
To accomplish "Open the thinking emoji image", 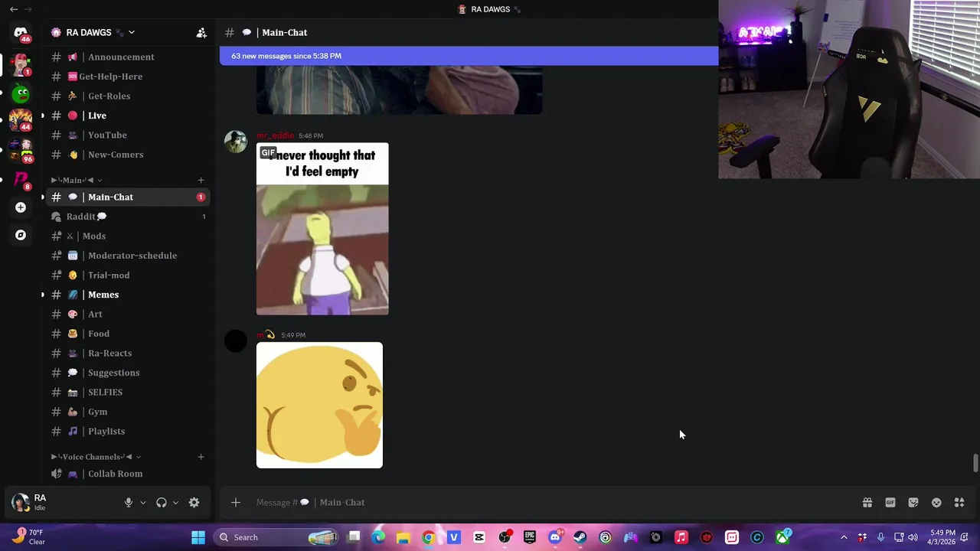I will pos(319,405).
